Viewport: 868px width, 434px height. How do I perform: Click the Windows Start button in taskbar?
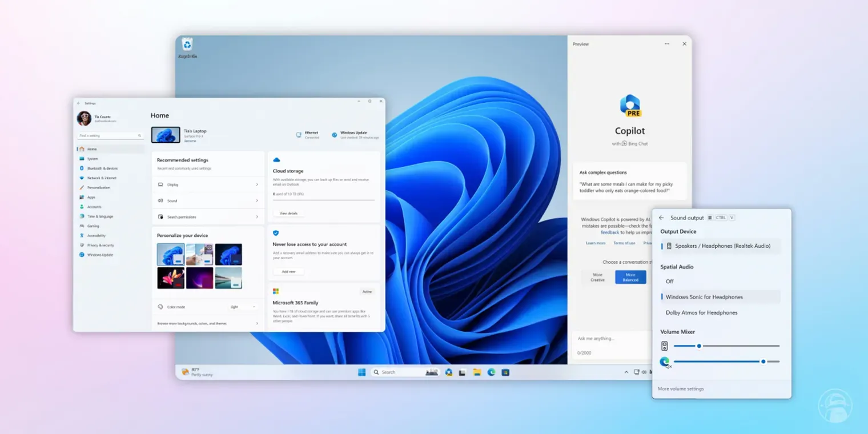pos(361,372)
